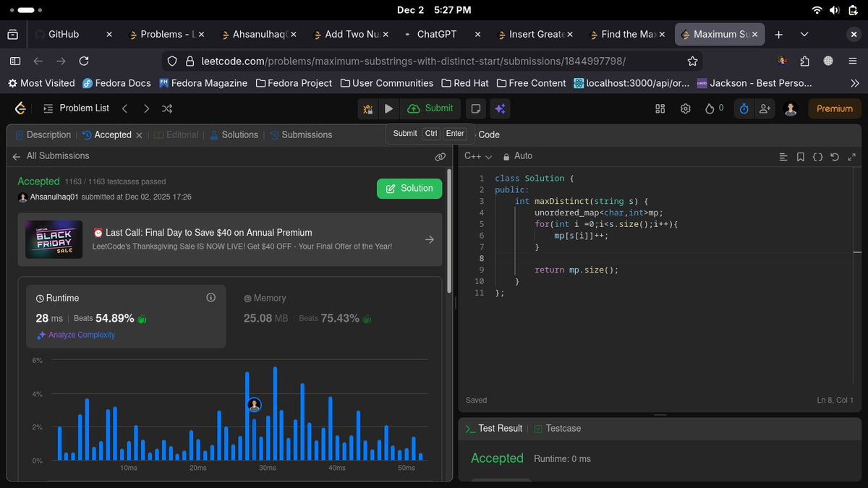
Task: Open the LeetCode logo home link
Action: [20, 108]
